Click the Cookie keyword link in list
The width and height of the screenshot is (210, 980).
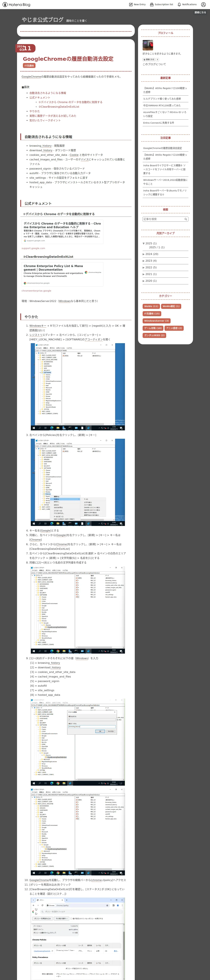[74, 155]
